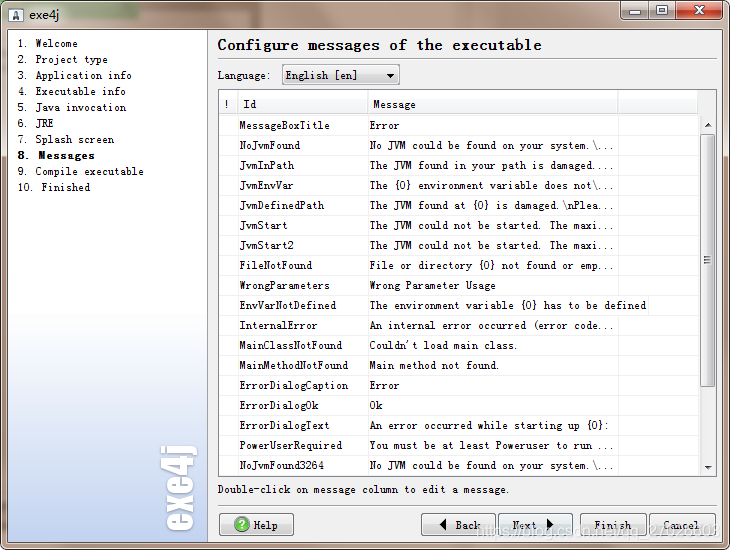The width and height of the screenshot is (730, 550).
Task: Click the messages table vertical scrollbar thumb
Action: coord(708,260)
